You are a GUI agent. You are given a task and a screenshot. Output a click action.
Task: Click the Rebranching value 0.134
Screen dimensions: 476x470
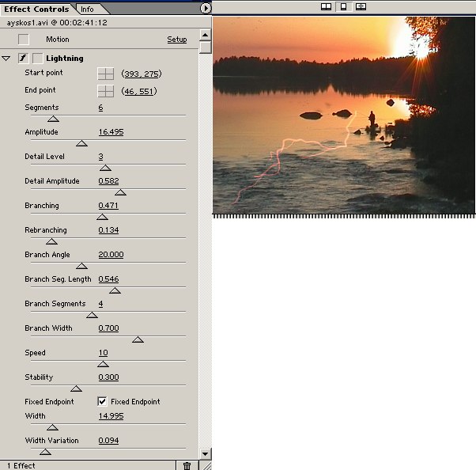[x=108, y=230]
